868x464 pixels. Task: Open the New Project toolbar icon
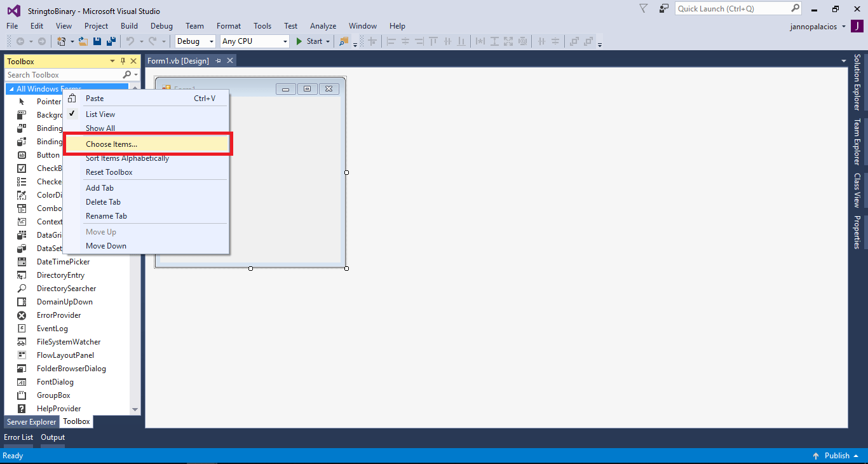tap(62, 40)
